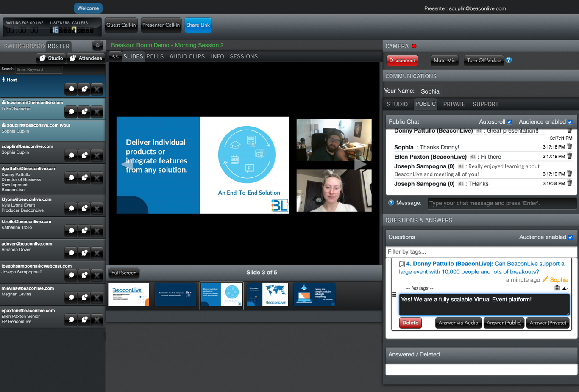Click the clipboard icon on question 4
The width and height of the screenshot is (579, 392).
click(557, 288)
